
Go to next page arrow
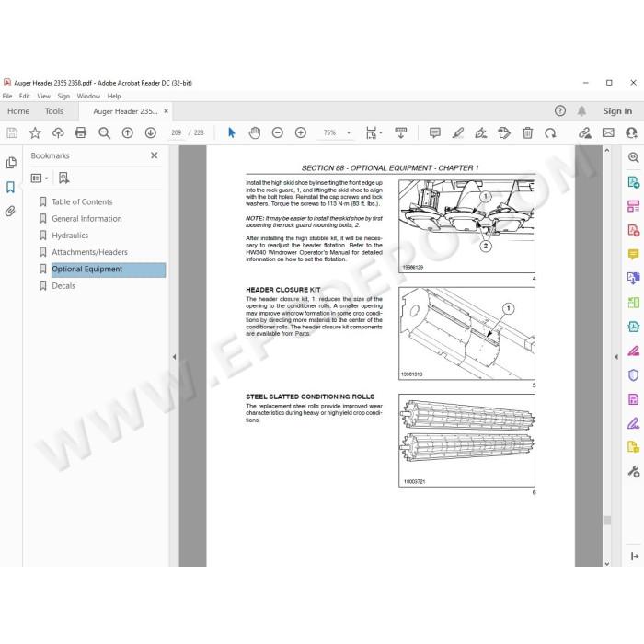click(x=151, y=132)
